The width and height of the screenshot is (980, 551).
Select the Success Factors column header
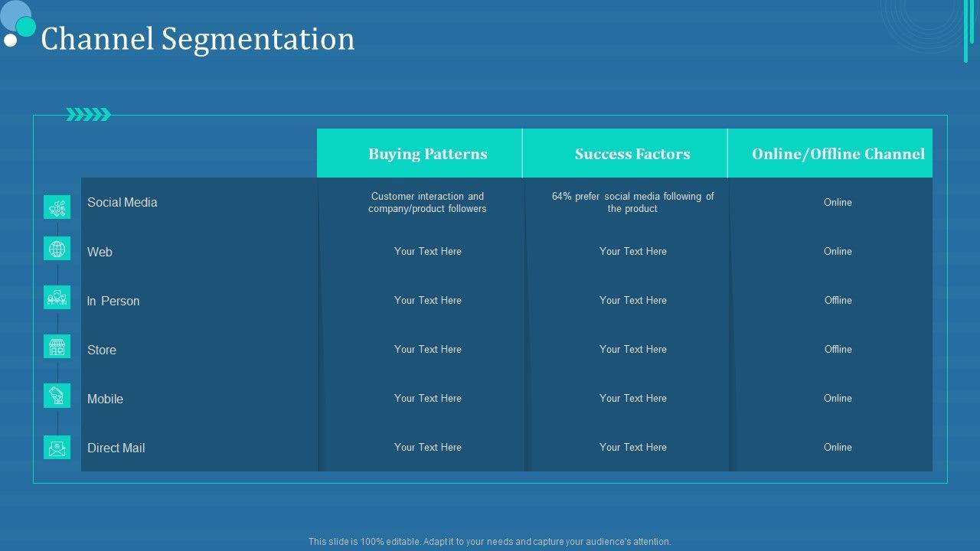point(632,154)
